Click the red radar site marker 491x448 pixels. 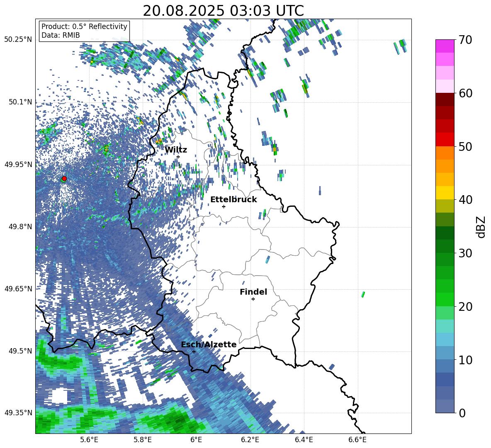64,179
